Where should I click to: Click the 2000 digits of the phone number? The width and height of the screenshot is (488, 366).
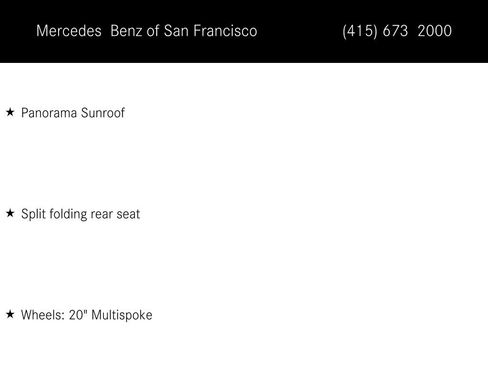pyautogui.click(x=435, y=31)
